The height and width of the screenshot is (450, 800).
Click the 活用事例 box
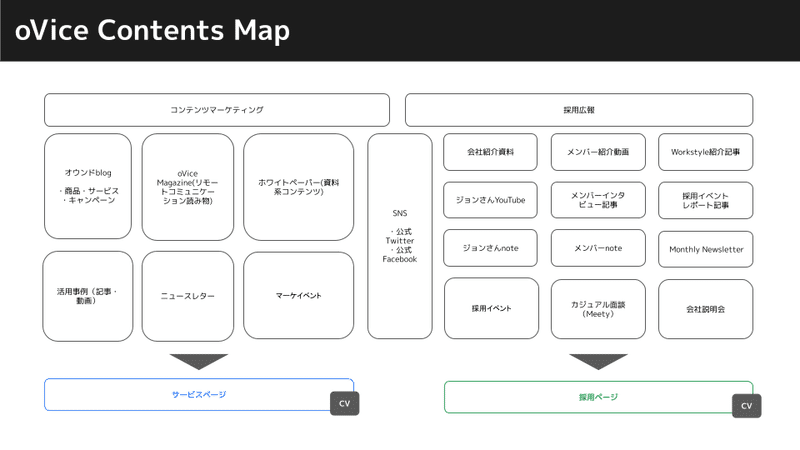point(88,296)
